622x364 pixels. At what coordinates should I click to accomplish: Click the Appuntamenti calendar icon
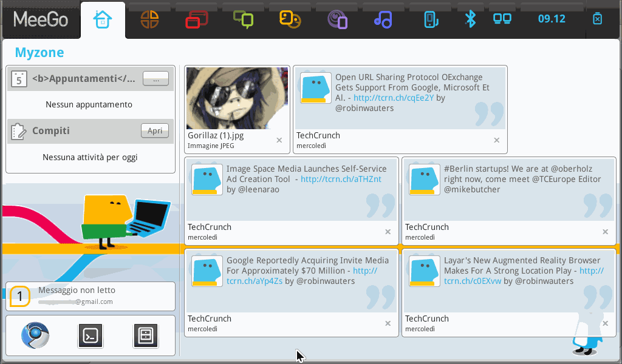click(x=19, y=79)
